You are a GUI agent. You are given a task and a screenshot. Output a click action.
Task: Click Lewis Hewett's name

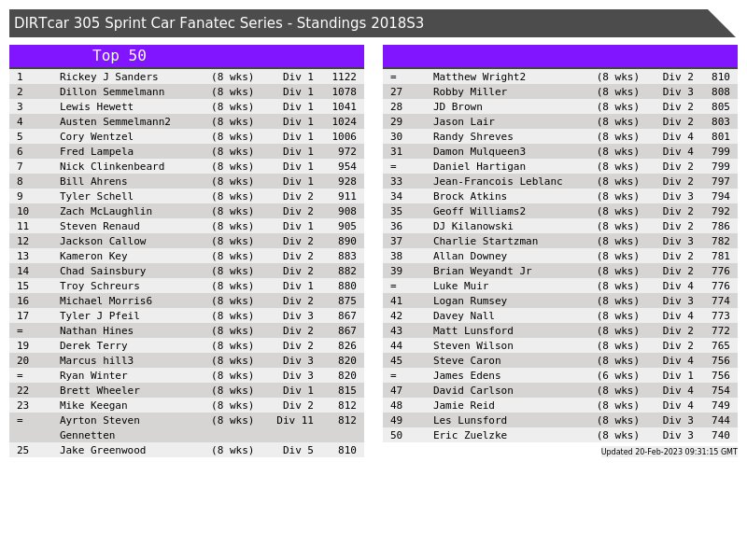96,106
